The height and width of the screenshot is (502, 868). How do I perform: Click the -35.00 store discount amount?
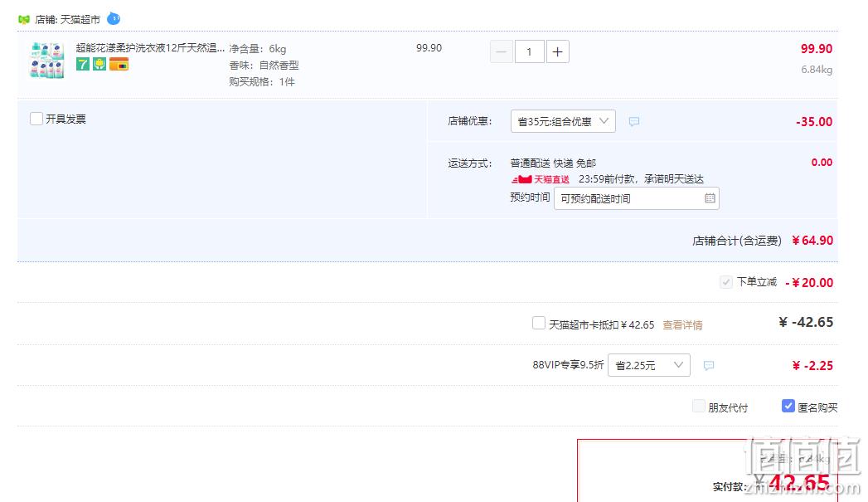814,122
